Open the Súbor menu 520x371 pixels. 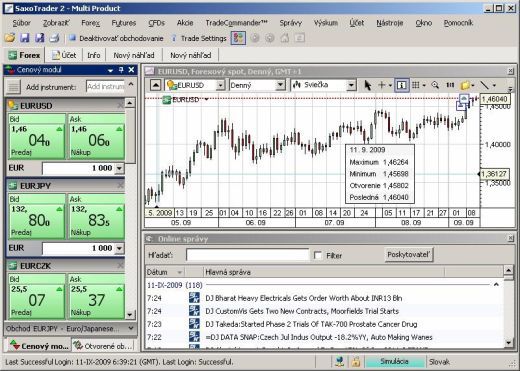click(x=21, y=23)
